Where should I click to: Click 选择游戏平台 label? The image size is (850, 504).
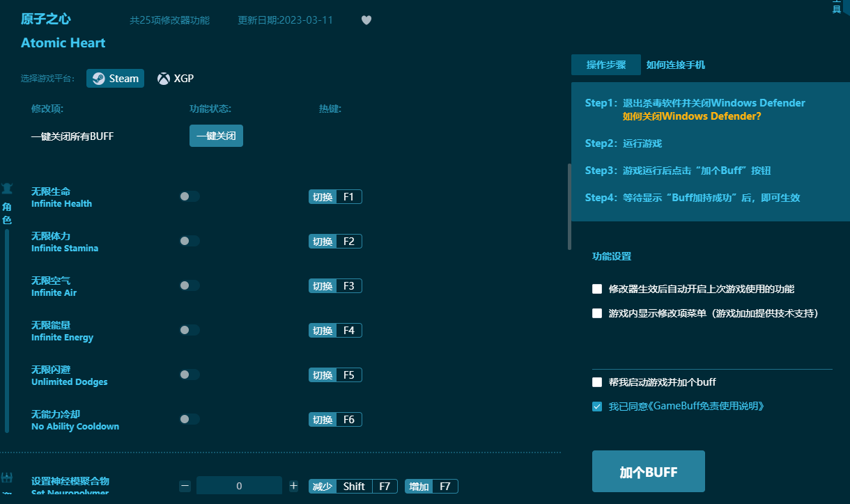tap(48, 79)
